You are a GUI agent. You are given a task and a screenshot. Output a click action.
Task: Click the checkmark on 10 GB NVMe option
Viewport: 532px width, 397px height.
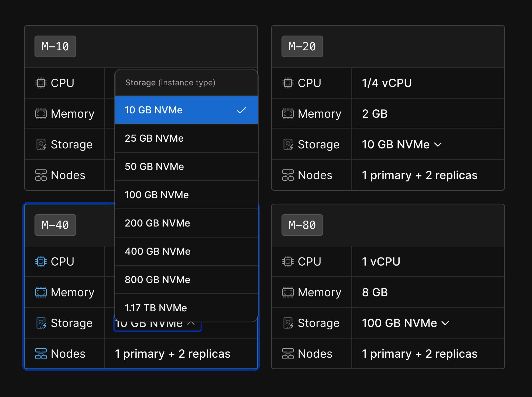pyautogui.click(x=241, y=110)
